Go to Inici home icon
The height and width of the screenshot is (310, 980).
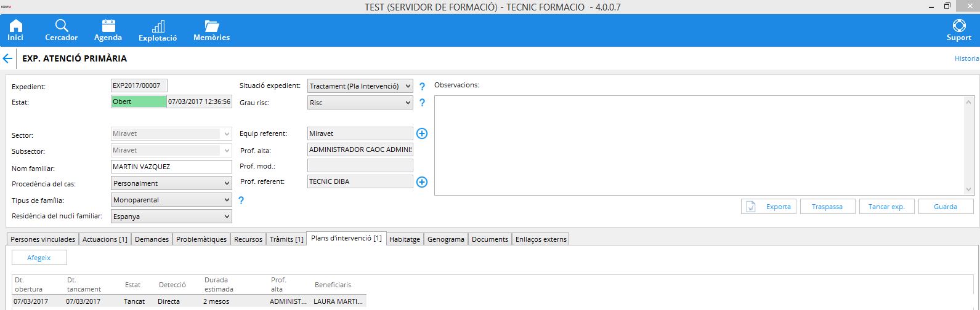[15, 30]
